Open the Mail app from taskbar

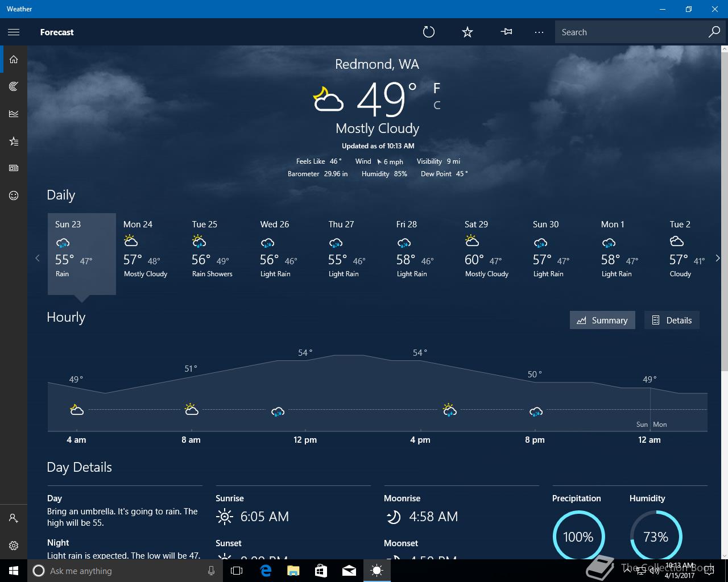(x=349, y=571)
